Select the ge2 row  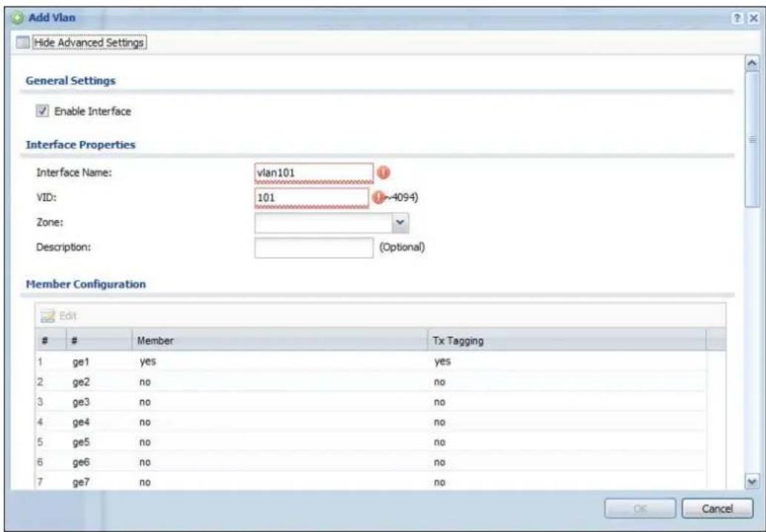point(370,382)
